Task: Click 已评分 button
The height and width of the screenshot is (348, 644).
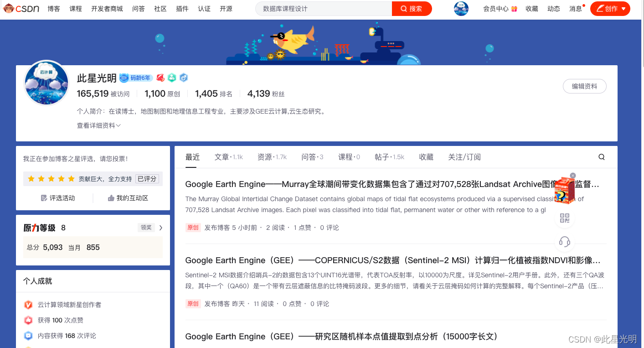Action: tap(147, 179)
